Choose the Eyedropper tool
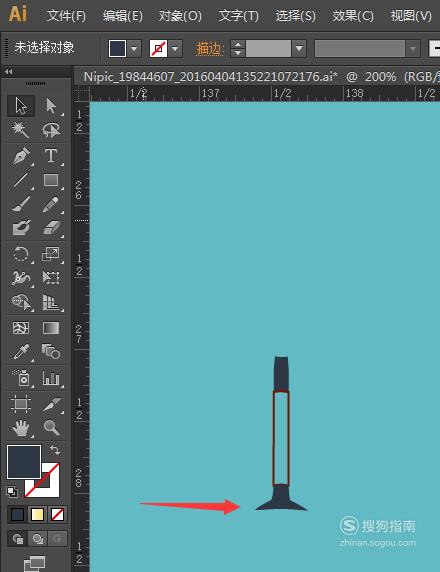Image resolution: width=440 pixels, height=572 pixels. pos(21,352)
